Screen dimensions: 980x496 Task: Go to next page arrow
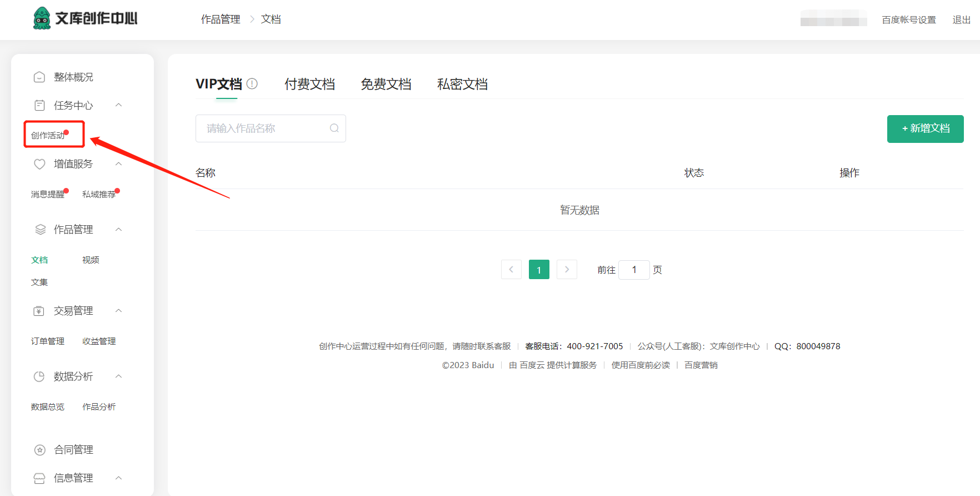point(567,270)
